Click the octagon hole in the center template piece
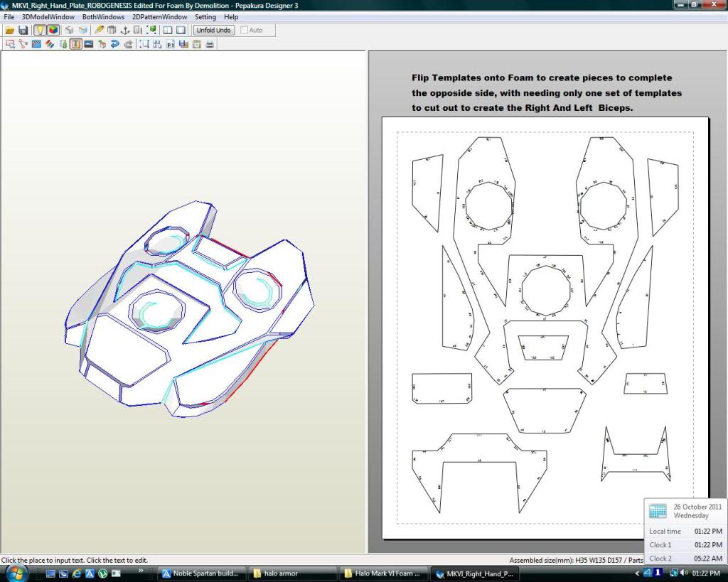 pyautogui.click(x=545, y=290)
